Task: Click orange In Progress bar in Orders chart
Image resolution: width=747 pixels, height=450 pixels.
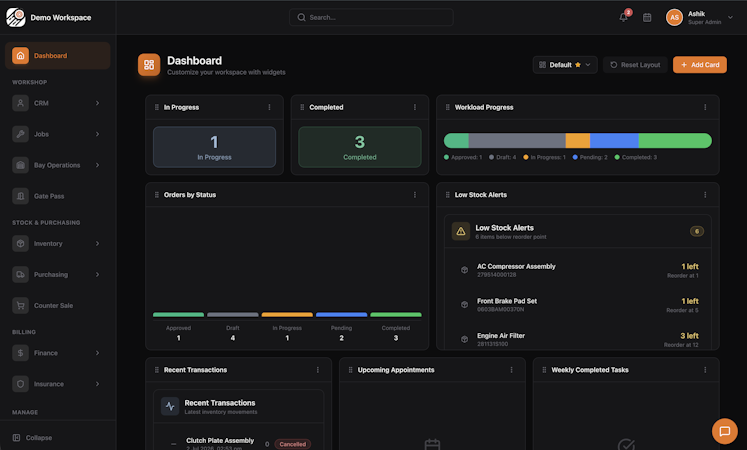Action: (287, 314)
